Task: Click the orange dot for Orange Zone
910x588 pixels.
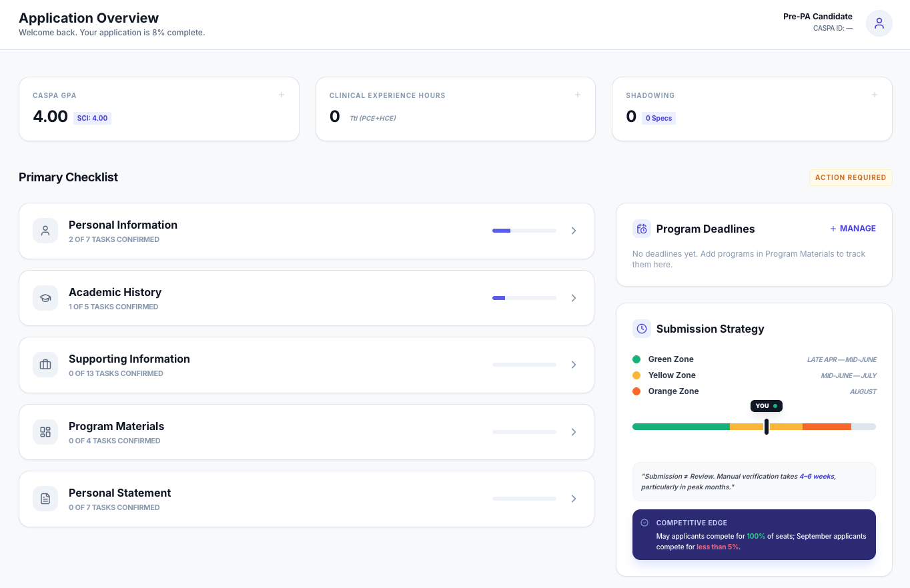Action: [636, 391]
